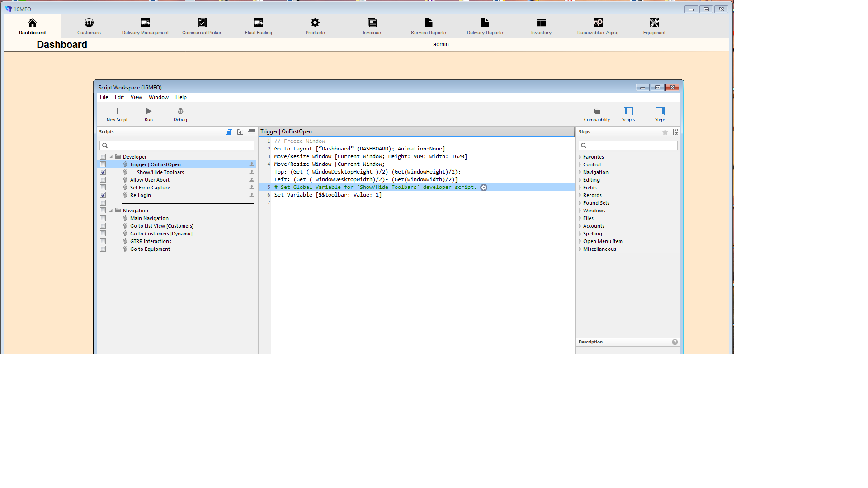The image size is (868, 488).
Task: Open the Equipment navigation icon
Action: [654, 23]
